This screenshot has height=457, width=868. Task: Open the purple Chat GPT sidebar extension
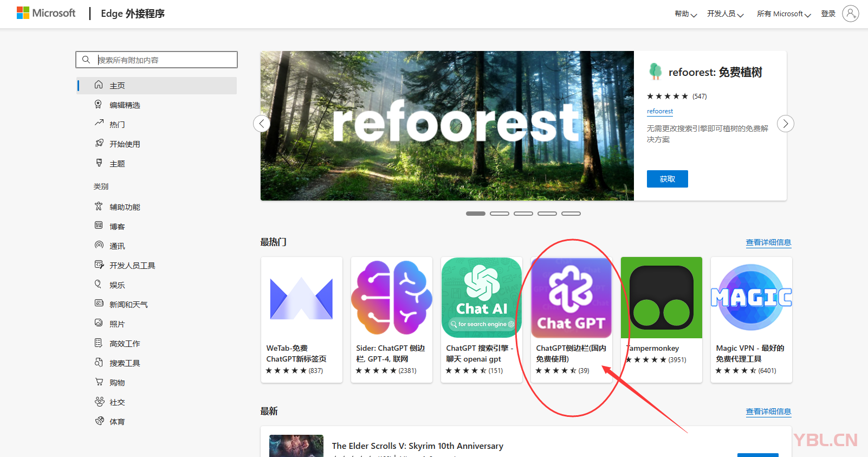point(571,298)
